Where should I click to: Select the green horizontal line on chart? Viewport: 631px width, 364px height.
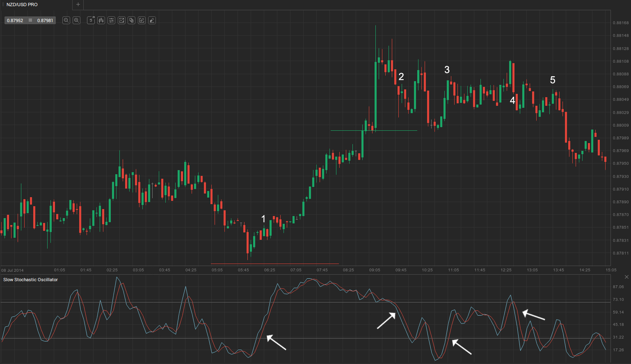point(373,130)
